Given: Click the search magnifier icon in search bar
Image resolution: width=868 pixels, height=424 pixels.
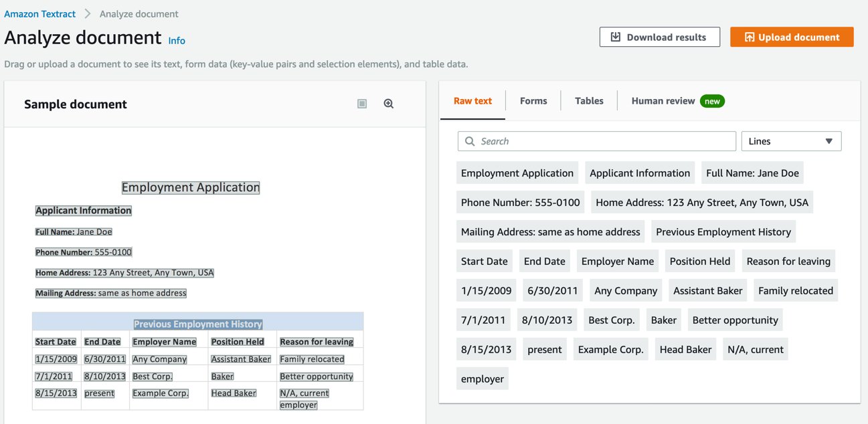Looking at the screenshot, I should tap(470, 141).
